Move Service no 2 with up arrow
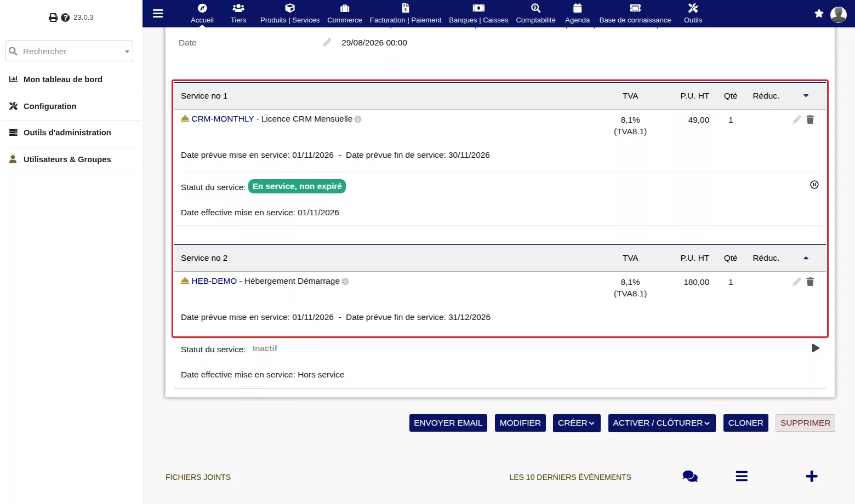855x504 pixels. [806, 258]
